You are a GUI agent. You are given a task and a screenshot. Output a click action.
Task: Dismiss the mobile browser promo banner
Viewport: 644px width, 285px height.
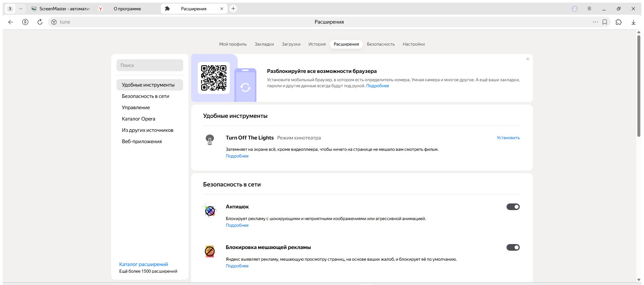pyautogui.click(x=528, y=59)
